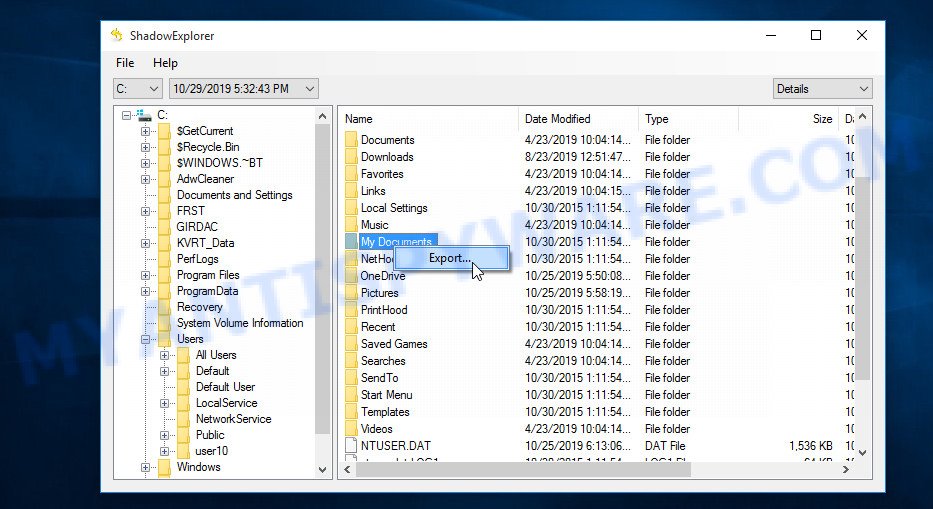
Task: Click the Windows folder icon in tree
Action: (165, 467)
